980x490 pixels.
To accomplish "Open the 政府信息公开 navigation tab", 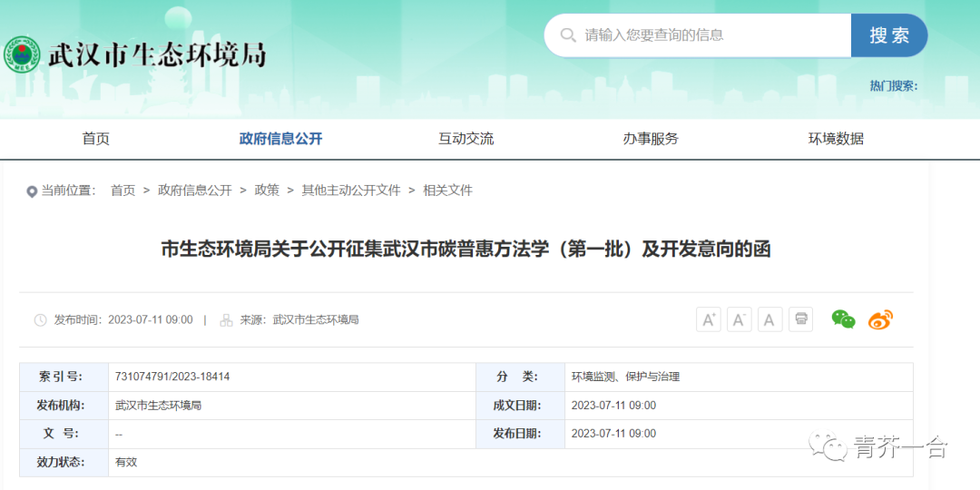I will click(280, 139).
